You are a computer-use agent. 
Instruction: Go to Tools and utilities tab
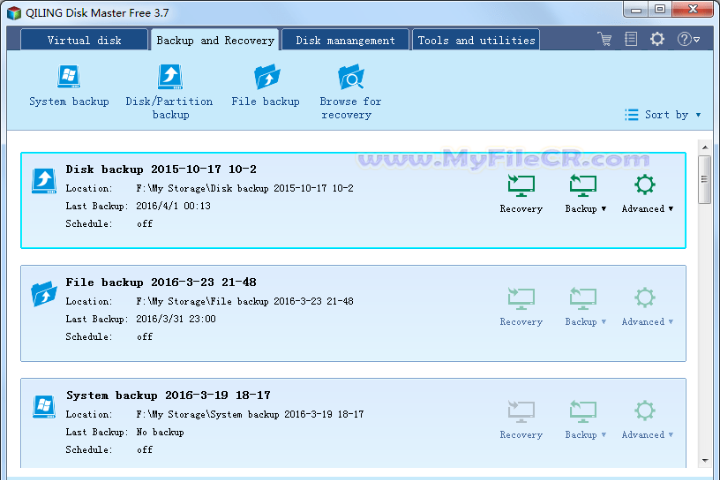[476, 40]
